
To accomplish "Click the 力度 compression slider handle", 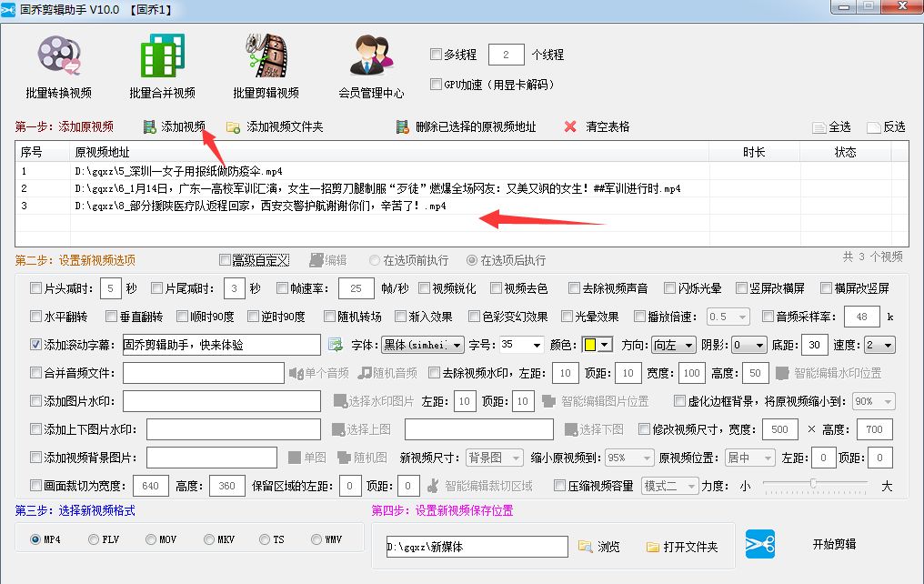I will coord(813,483).
